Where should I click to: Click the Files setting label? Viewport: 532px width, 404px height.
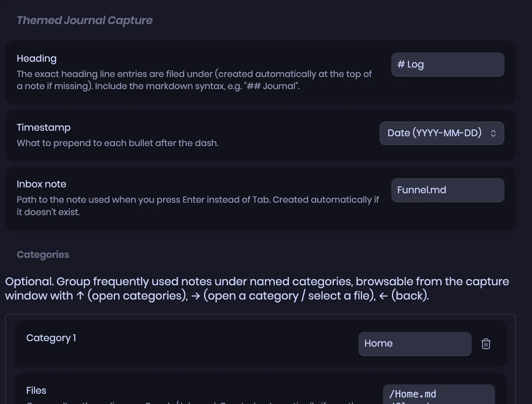(x=36, y=390)
